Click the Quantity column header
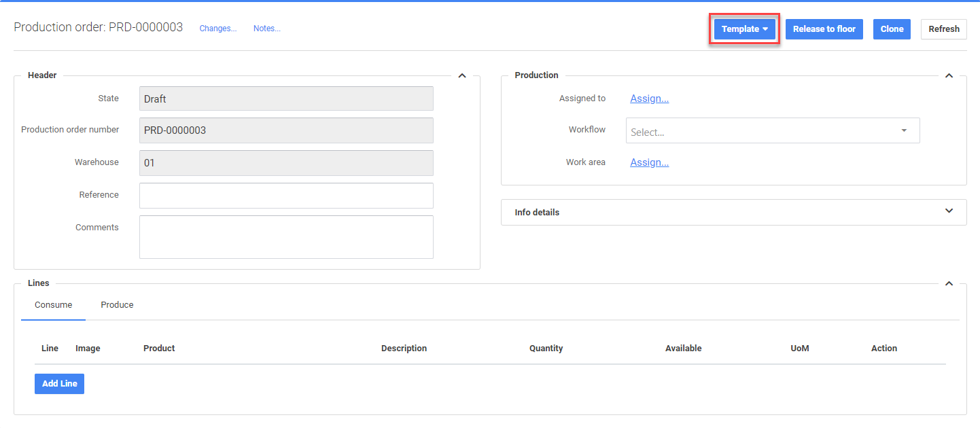Screen dimensions: 980x428 point(546,349)
